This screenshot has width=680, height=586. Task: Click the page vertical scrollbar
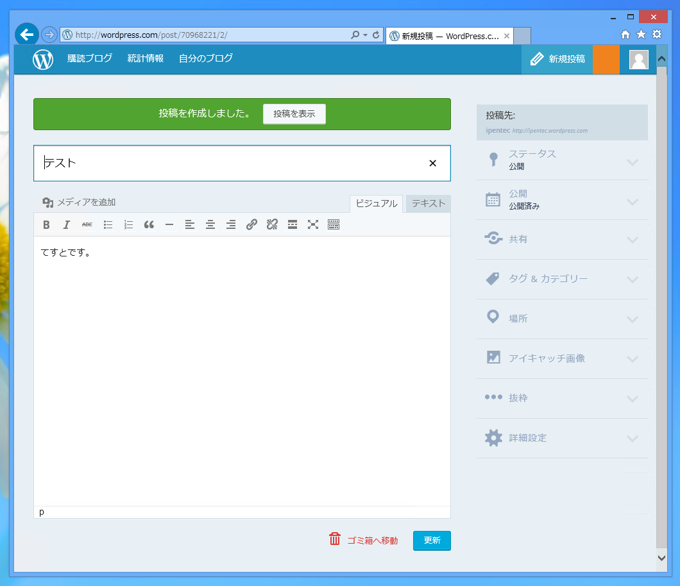[x=661, y=308]
